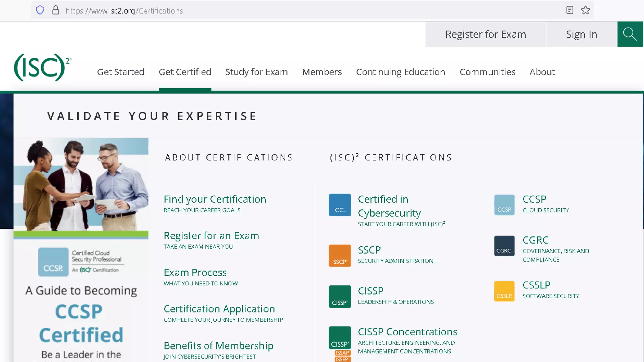Open the Study for Exam menu
644x362 pixels.
tap(256, 72)
